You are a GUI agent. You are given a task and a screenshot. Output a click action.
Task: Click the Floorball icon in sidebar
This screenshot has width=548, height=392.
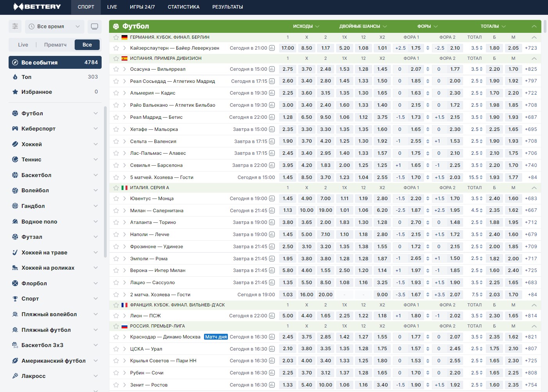15,283
